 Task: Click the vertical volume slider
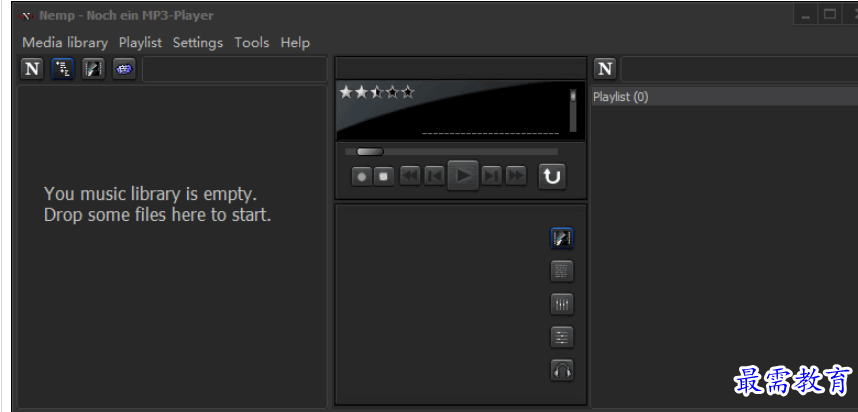[x=573, y=110]
